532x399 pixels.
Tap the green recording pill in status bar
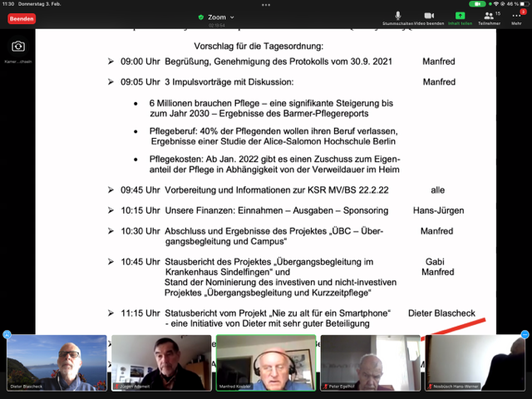(x=476, y=4)
